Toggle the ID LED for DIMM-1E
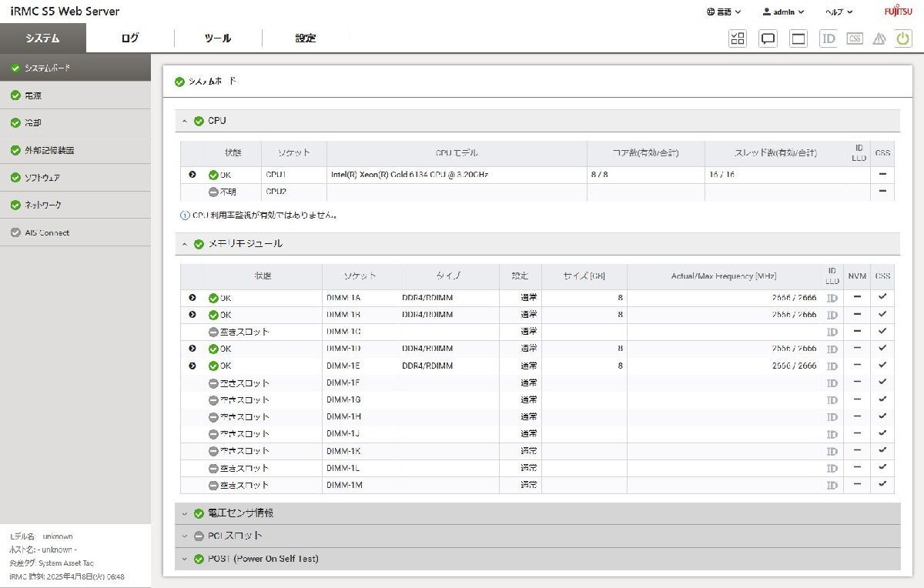Image resolution: width=924 pixels, height=588 pixels. pos(832,366)
